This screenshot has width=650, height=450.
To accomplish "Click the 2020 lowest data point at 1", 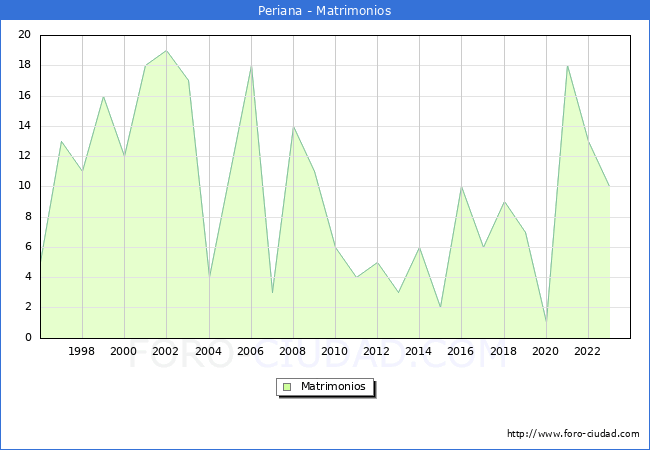I will click(546, 322).
